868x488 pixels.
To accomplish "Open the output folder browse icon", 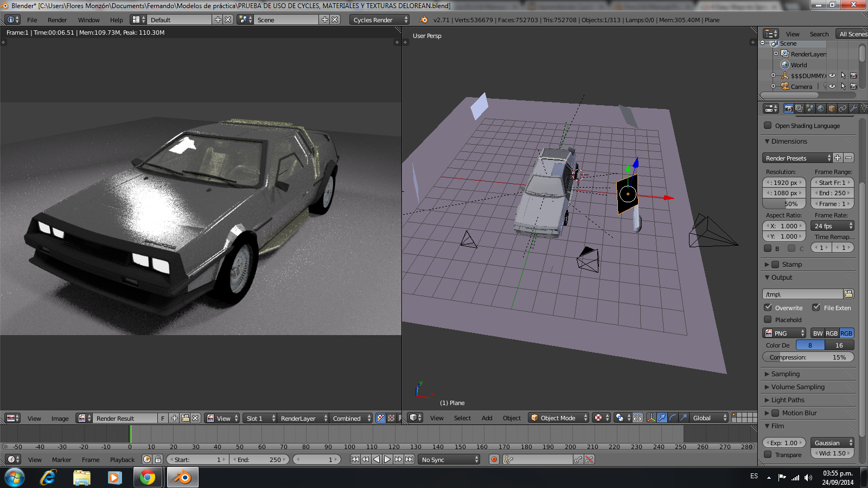I will 848,294.
